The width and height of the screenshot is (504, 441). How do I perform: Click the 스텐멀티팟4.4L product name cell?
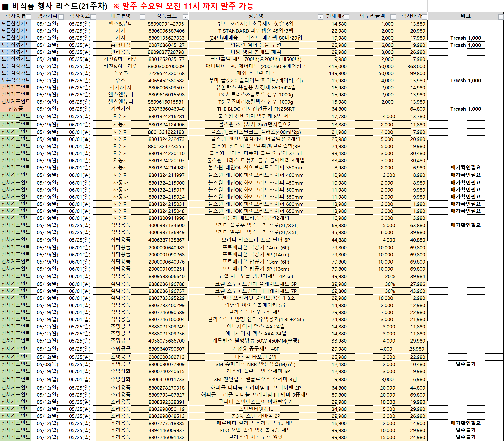(x=256, y=409)
